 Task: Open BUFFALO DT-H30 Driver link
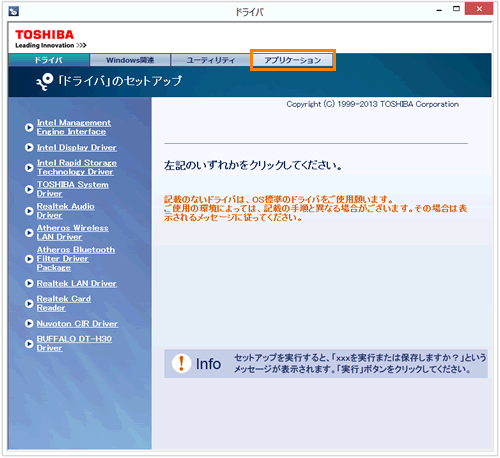tap(74, 343)
